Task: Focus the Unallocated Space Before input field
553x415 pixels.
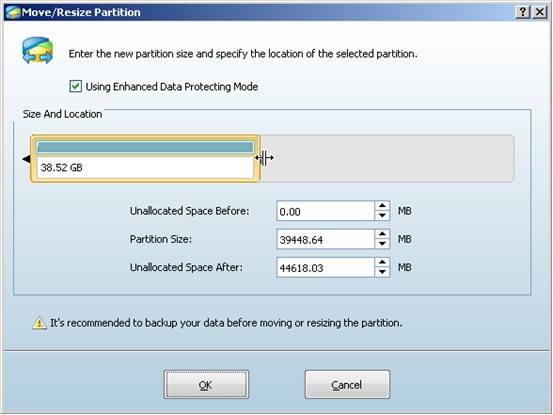Action: pyautogui.click(x=325, y=211)
